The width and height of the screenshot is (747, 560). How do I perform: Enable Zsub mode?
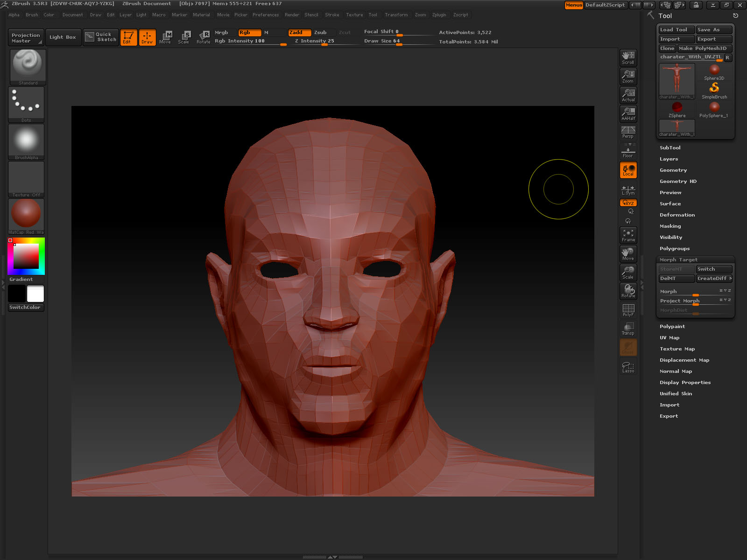[x=323, y=33]
